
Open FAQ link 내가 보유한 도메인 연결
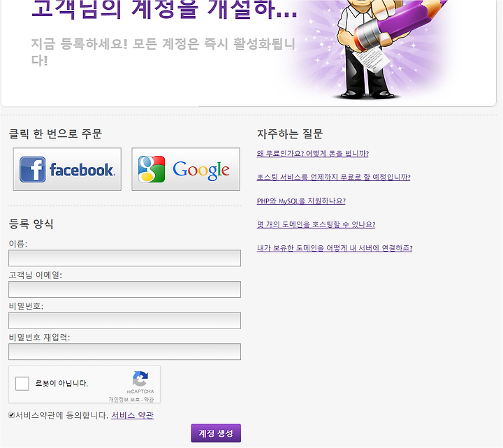(335, 248)
